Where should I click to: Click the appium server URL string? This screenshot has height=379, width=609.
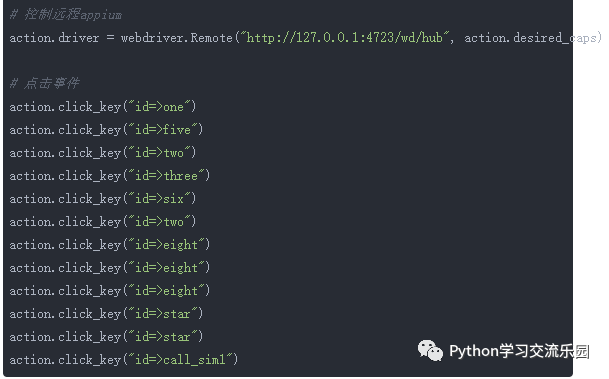[x=345, y=38]
